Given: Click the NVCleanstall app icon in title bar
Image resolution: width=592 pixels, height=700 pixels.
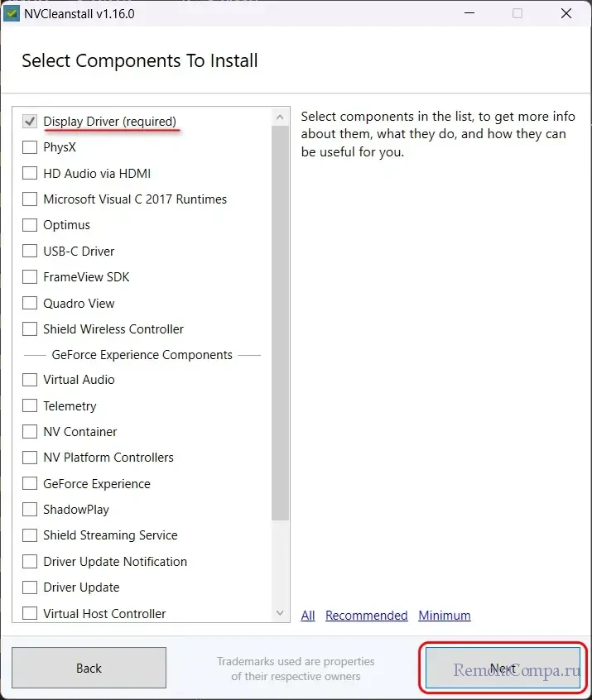Looking at the screenshot, I should [x=12, y=13].
